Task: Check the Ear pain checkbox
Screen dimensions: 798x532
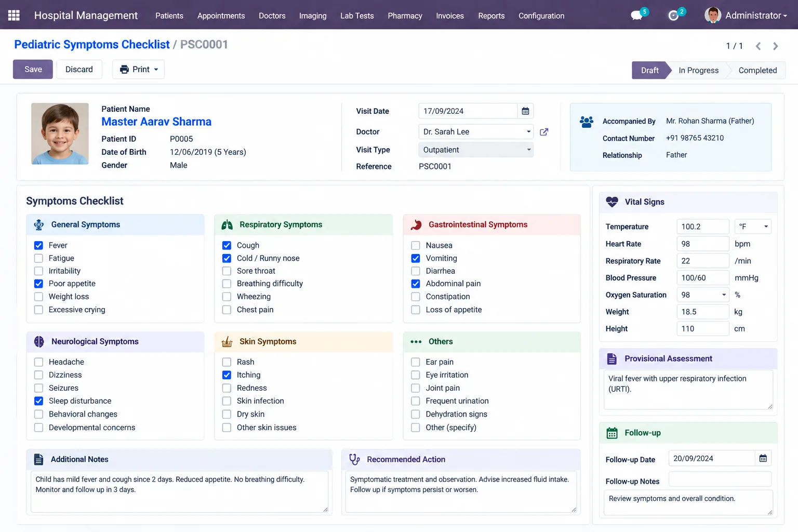Action: point(416,362)
